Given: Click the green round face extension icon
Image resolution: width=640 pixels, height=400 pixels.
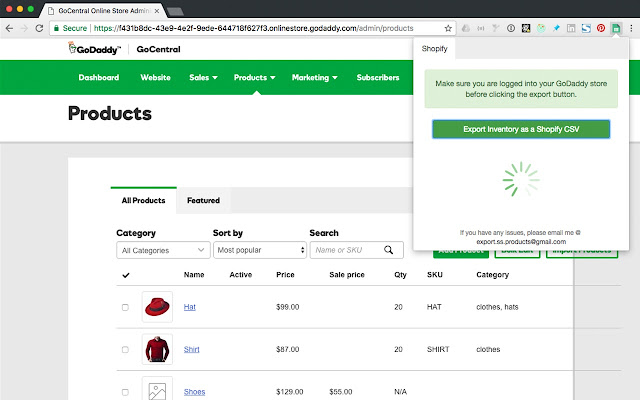Looking at the screenshot, I should point(541,28).
